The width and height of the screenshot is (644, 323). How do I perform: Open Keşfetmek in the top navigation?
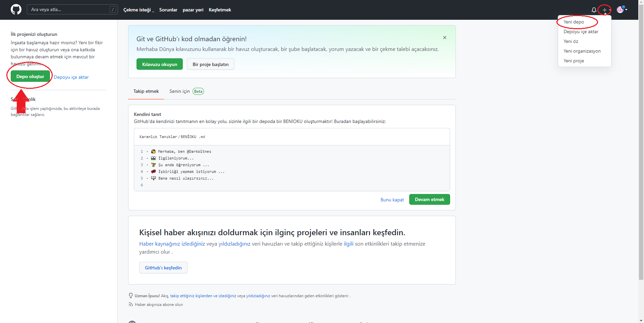click(220, 10)
